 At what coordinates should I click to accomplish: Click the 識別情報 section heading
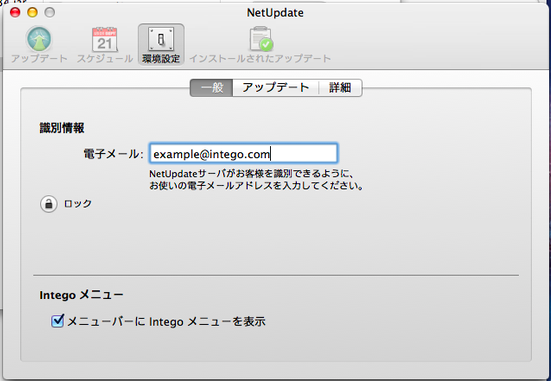62,128
